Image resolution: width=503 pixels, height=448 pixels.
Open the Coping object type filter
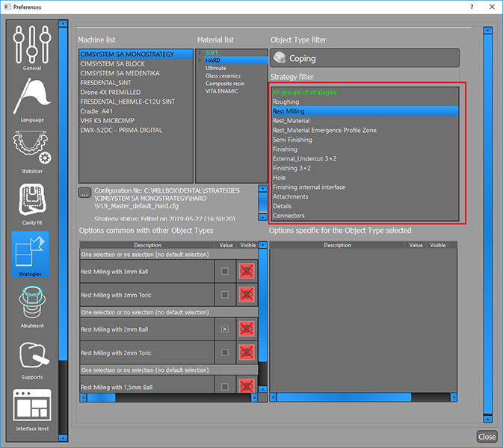point(365,58)
